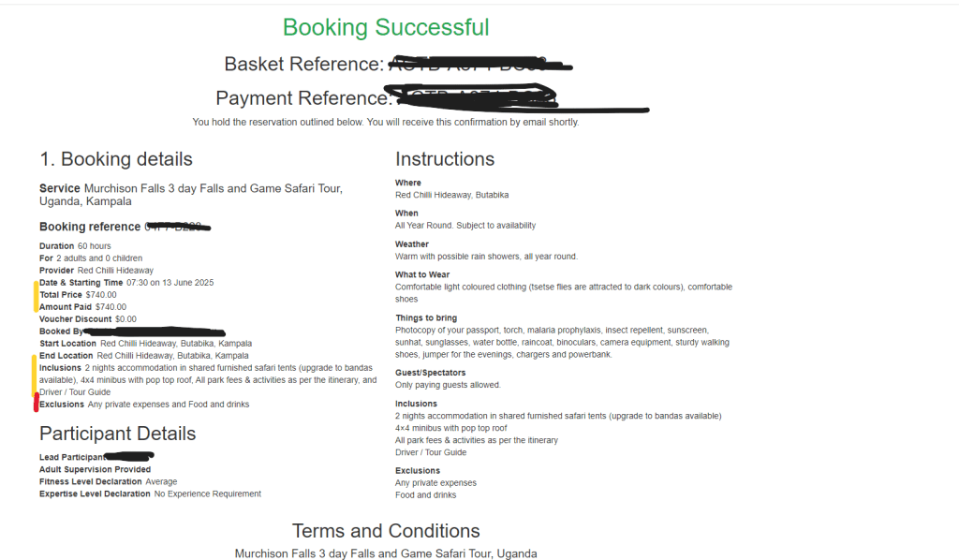
Task: Click the Basket Reference label
Action: [x=304, y=65]
